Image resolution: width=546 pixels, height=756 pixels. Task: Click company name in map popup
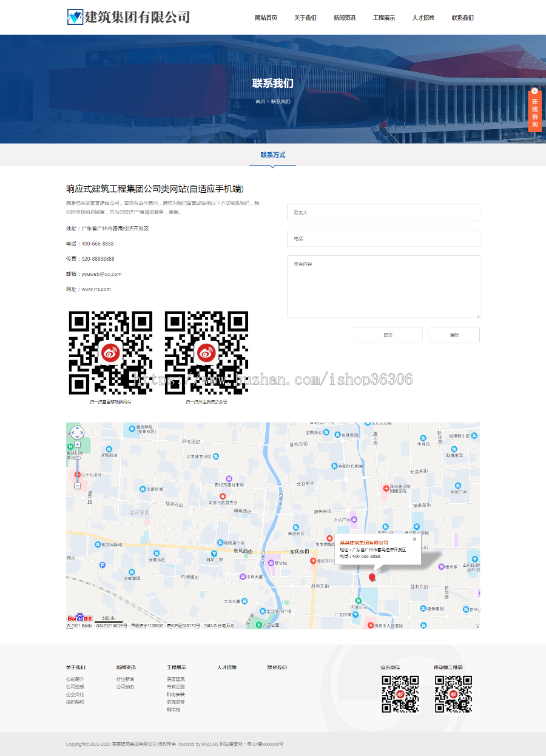tap(364, 542)
